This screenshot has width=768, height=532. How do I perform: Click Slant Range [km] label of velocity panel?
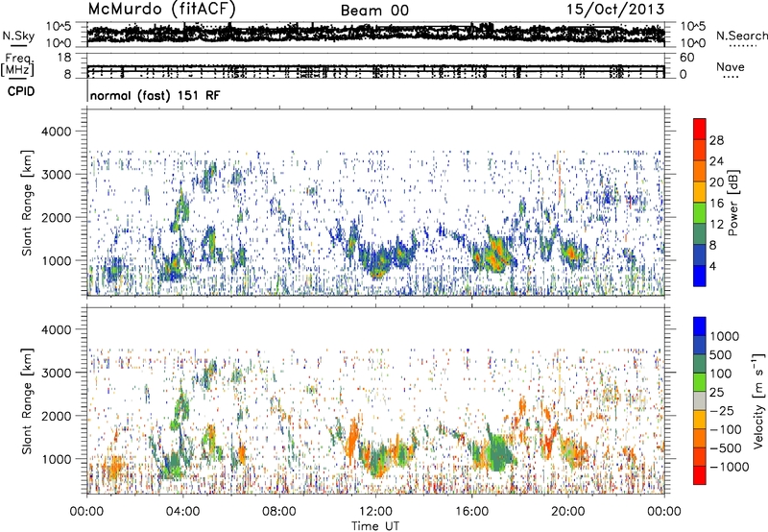point(27,400)
